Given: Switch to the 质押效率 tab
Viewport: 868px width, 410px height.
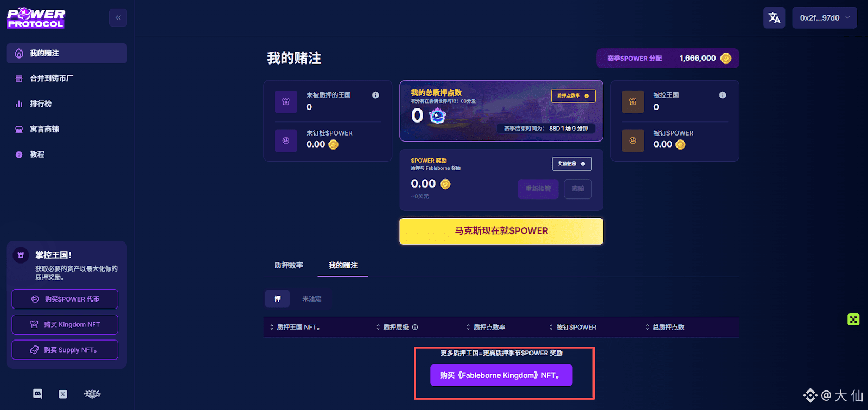Looking at the screenshot, I should coord(289,265).
